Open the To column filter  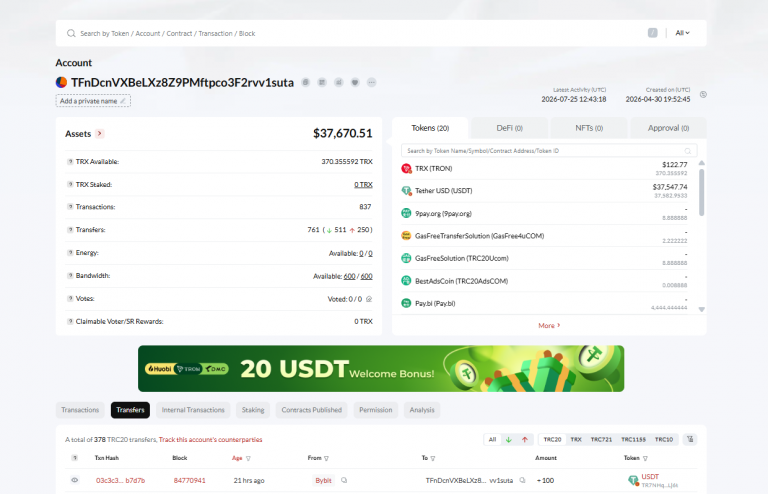pos(432,458)
